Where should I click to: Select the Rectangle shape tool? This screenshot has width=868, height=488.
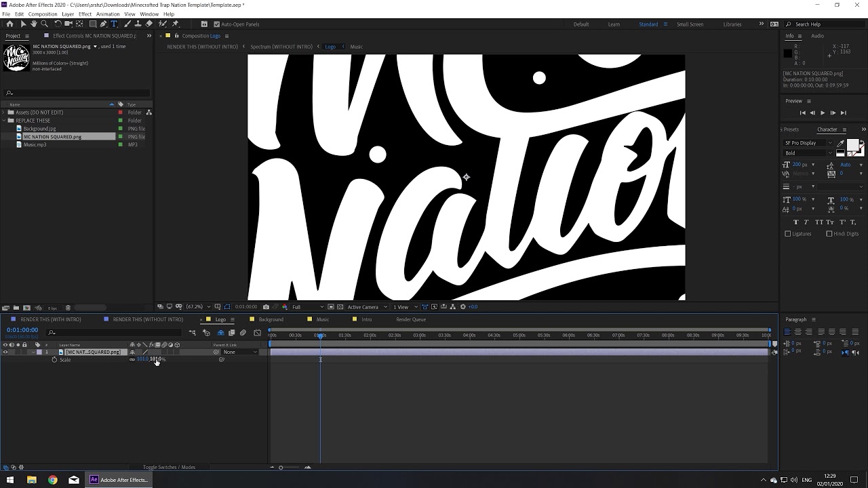coord(92,24)
